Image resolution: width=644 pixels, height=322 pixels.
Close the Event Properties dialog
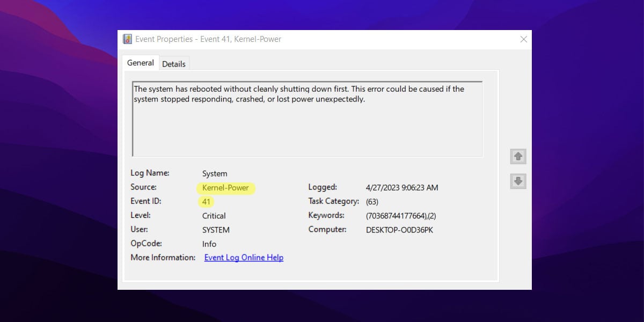(x=523, y=39)
